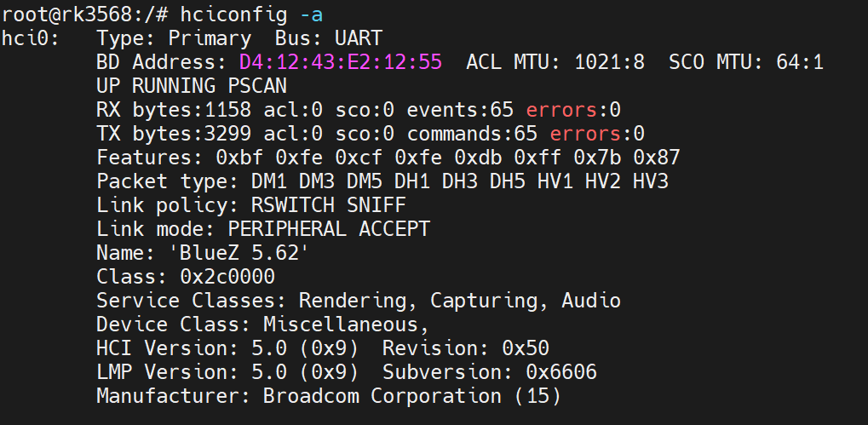Click the ACL MTU value 1021:8
This screenshot has width=868, height=425.
pyautogui.click(x=610, y=62)
